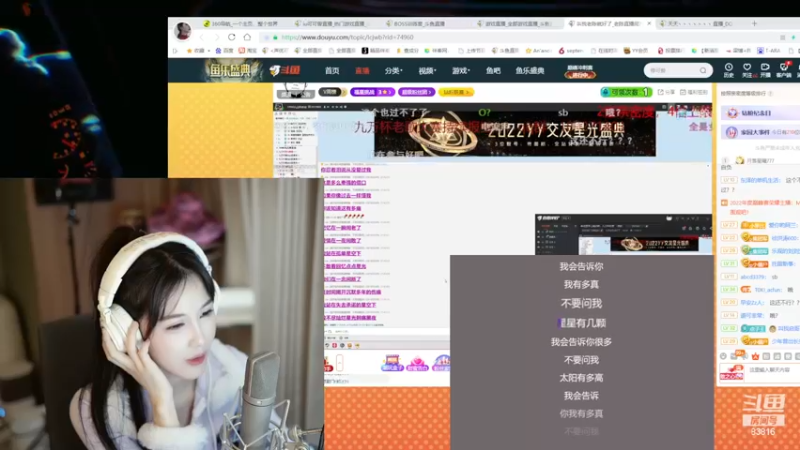The width and height of the screenshot is (800, 450).
Task: Expand the 视频 video dropdown
Action: [427, 70]
